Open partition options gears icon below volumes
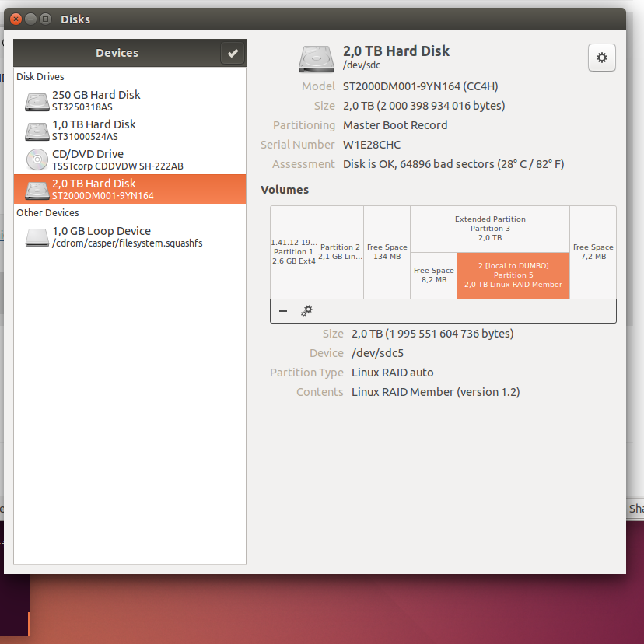 click(x=306, y=311)
